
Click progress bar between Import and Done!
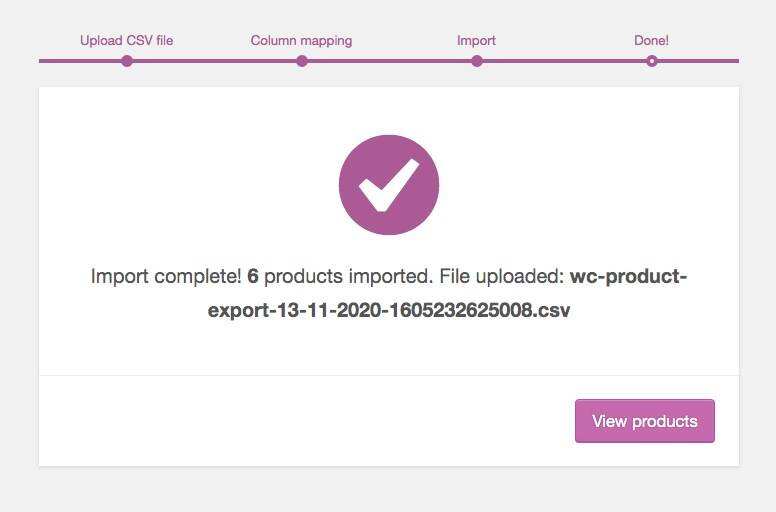[564, 61]
